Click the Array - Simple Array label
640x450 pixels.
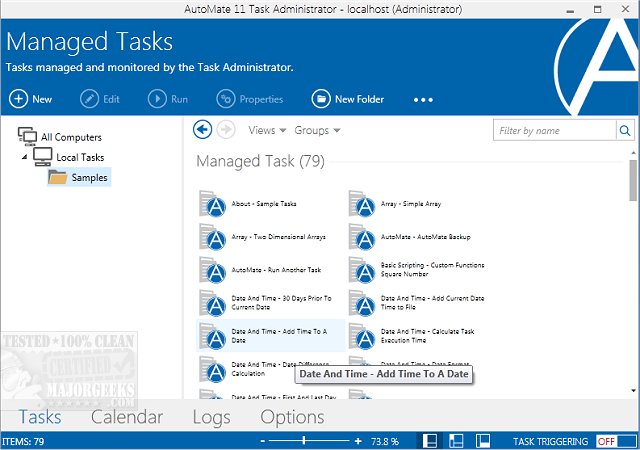click(411, 204)
